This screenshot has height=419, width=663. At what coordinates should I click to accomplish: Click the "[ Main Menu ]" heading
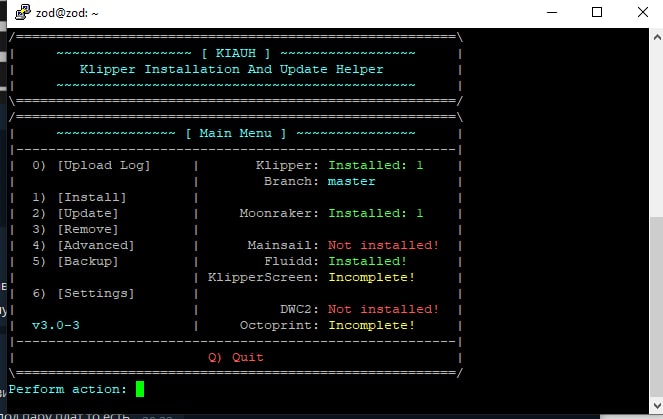[x=236, y=133]
